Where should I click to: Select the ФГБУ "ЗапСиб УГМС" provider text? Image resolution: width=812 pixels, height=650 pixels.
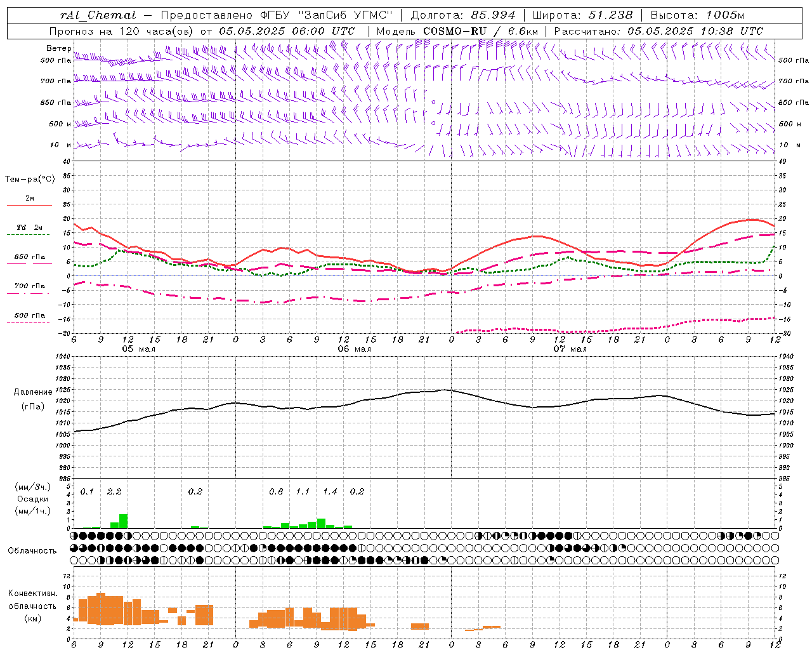click(x=327, y=15)
